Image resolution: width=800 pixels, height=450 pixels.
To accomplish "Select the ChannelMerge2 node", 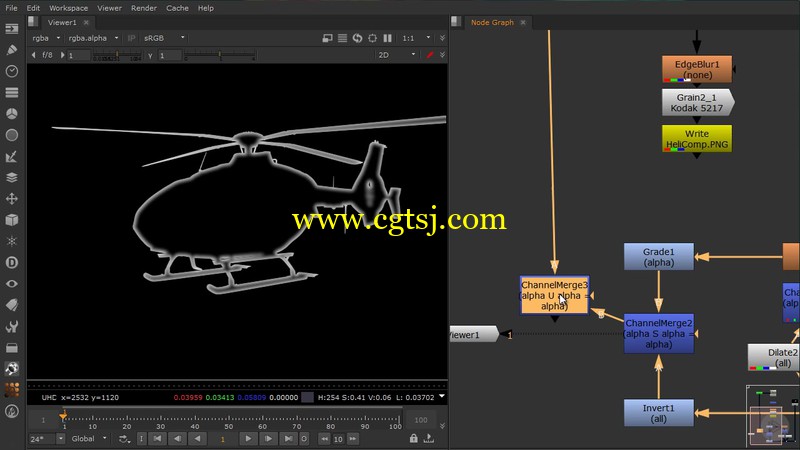I will point(658,334).
